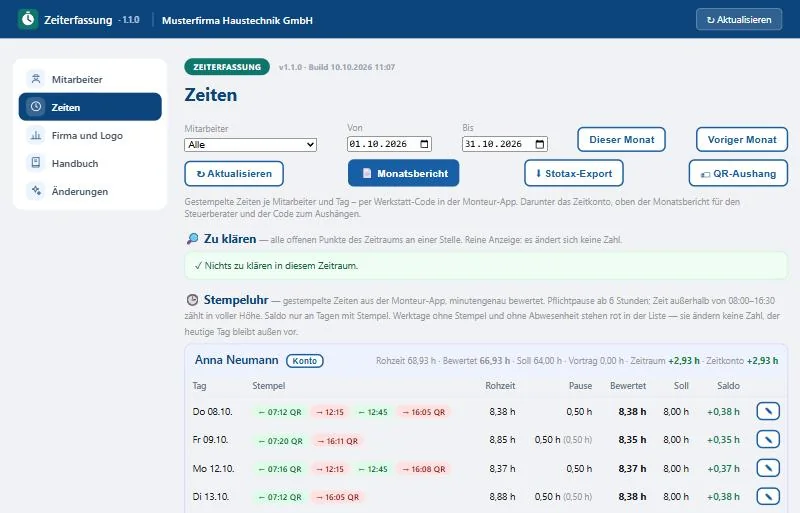
Task: Click the Saldo +0,37 h value
Action: pos(723,468)
